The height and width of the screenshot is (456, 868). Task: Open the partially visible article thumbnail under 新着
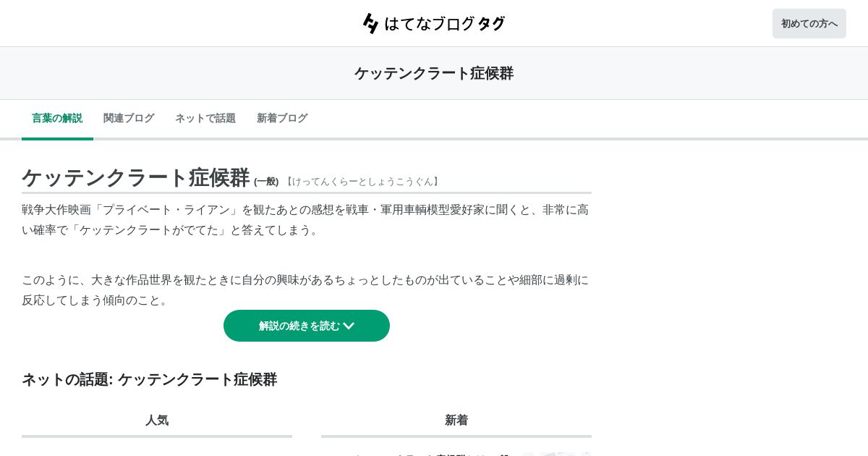(x=557, y=454)
